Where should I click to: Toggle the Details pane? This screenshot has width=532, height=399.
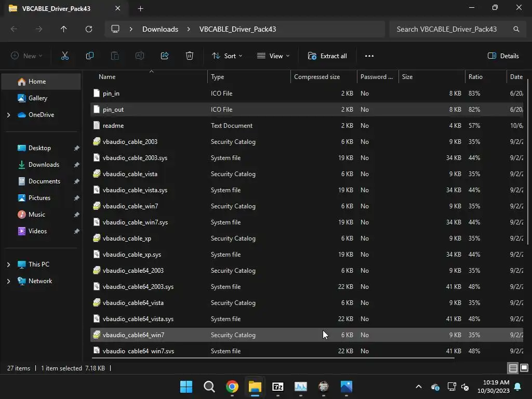[503, 56]
